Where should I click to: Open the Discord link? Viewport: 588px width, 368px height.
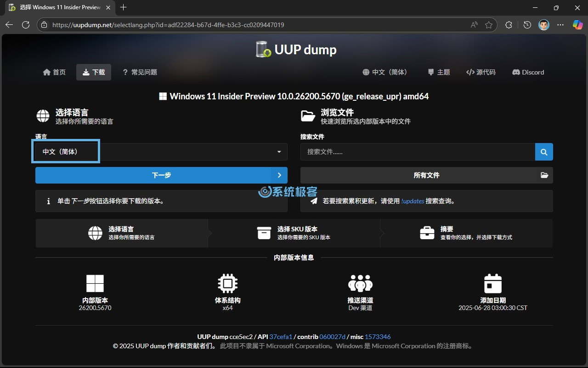528,72
